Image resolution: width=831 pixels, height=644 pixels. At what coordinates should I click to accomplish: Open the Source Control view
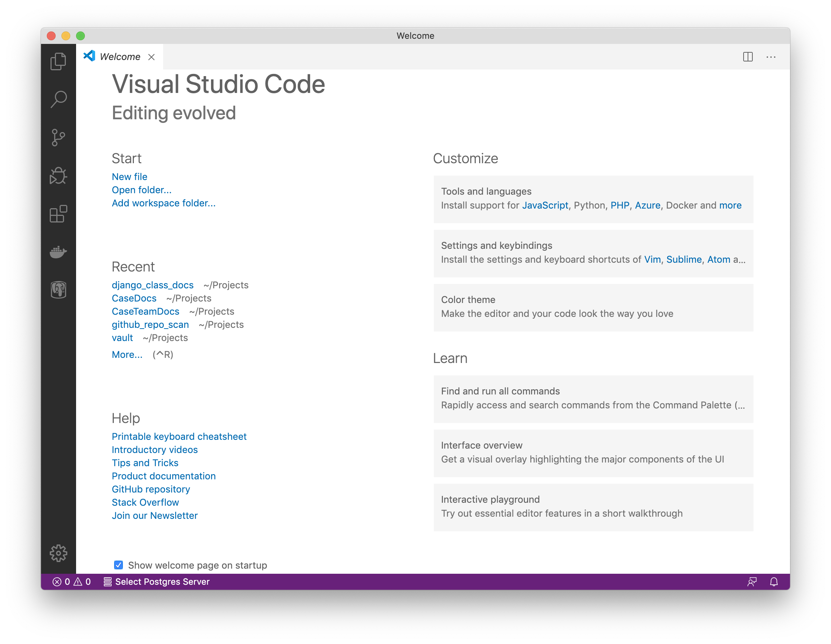(x=58, y=137)
